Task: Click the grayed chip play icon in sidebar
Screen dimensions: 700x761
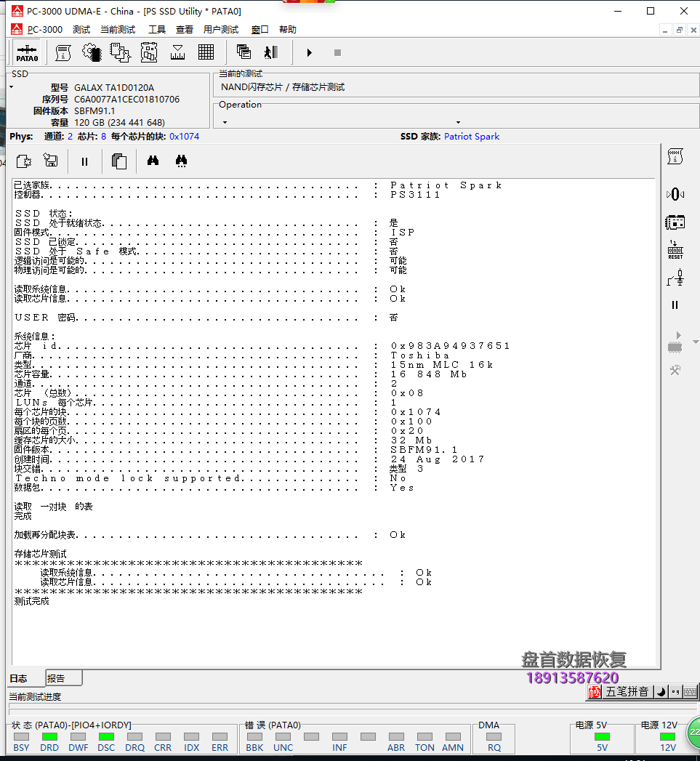Action: [x=675, y=342]
